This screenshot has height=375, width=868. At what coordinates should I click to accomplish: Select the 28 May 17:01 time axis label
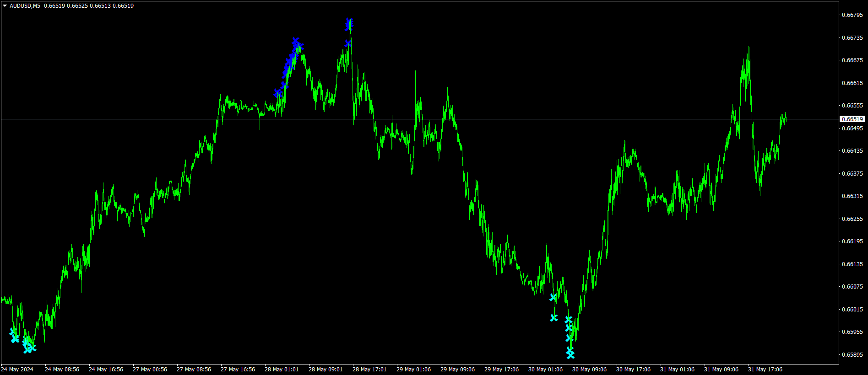369,370
